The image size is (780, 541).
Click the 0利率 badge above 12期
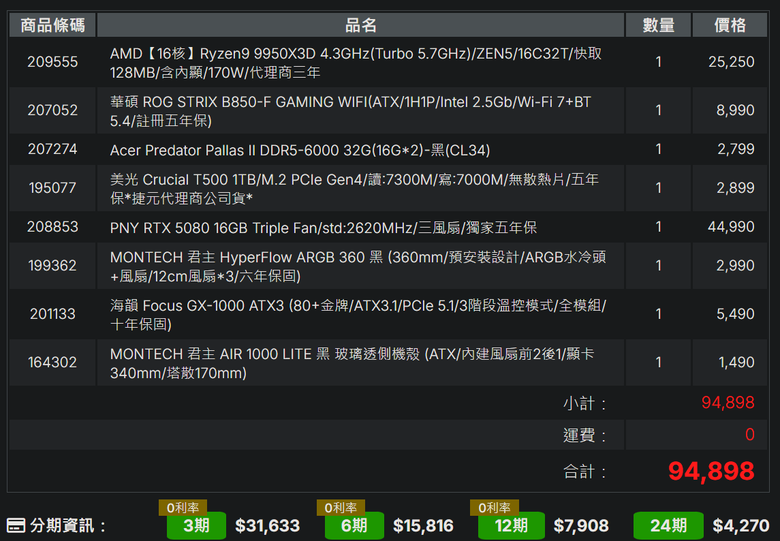pos(494,508)
